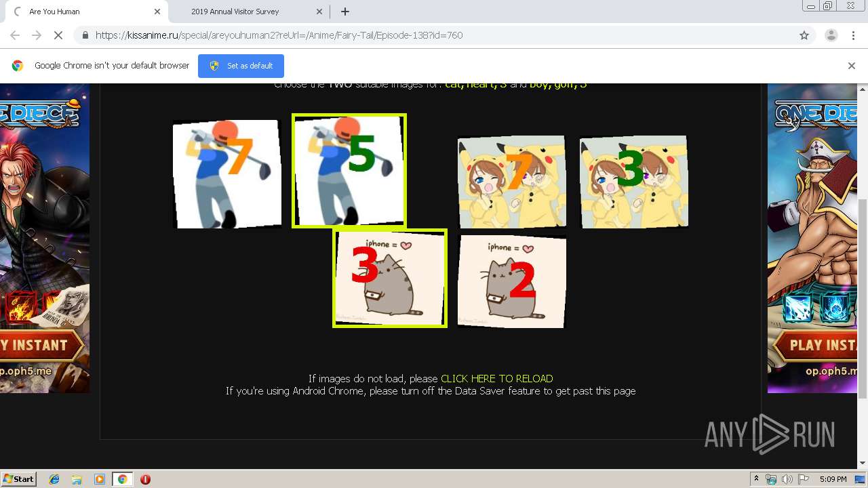
Task: Open the left One Piece advertisement banner
Action: tap(45, 239)
